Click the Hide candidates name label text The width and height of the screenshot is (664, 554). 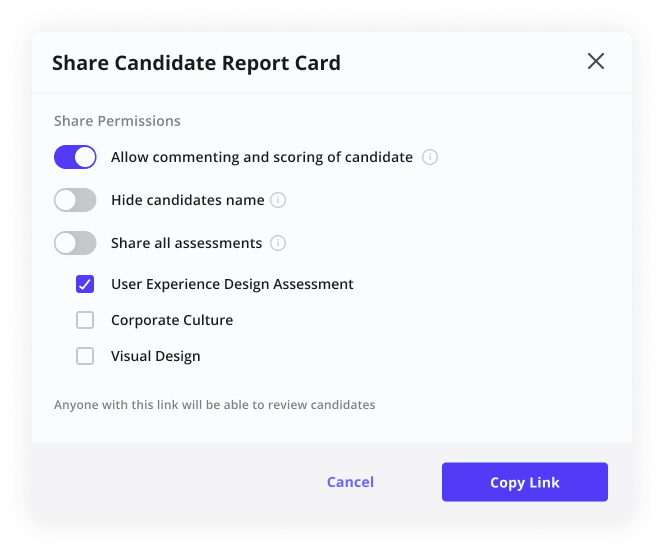coord(188,200)
